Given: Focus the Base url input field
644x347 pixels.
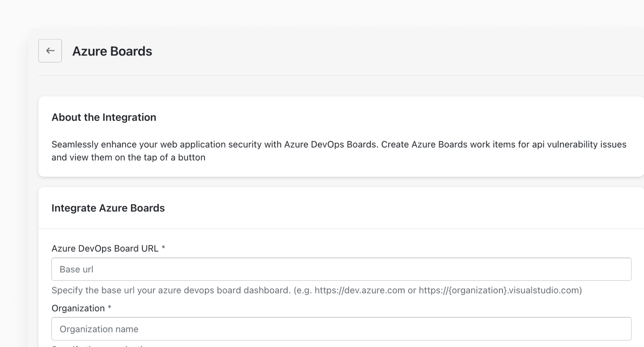Looking at the screenshot, I should tap(341, 269).
